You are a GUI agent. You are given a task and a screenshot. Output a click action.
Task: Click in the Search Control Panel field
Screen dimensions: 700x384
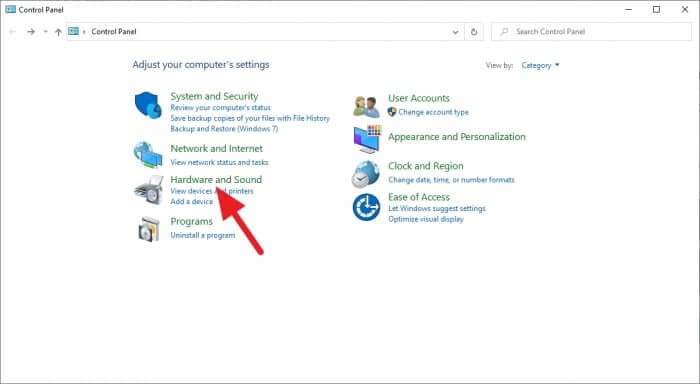(591, 32)
